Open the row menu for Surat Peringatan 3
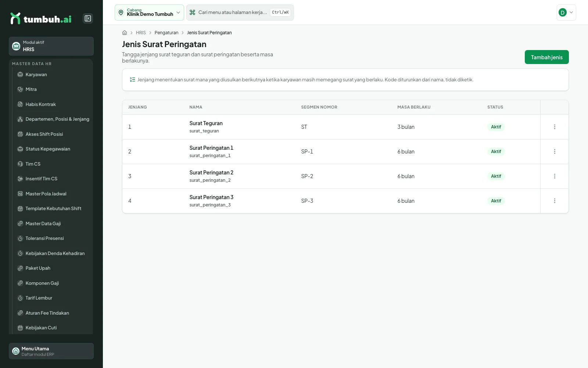The width and height of the screenshot is (588, 368). click(555, 201)
